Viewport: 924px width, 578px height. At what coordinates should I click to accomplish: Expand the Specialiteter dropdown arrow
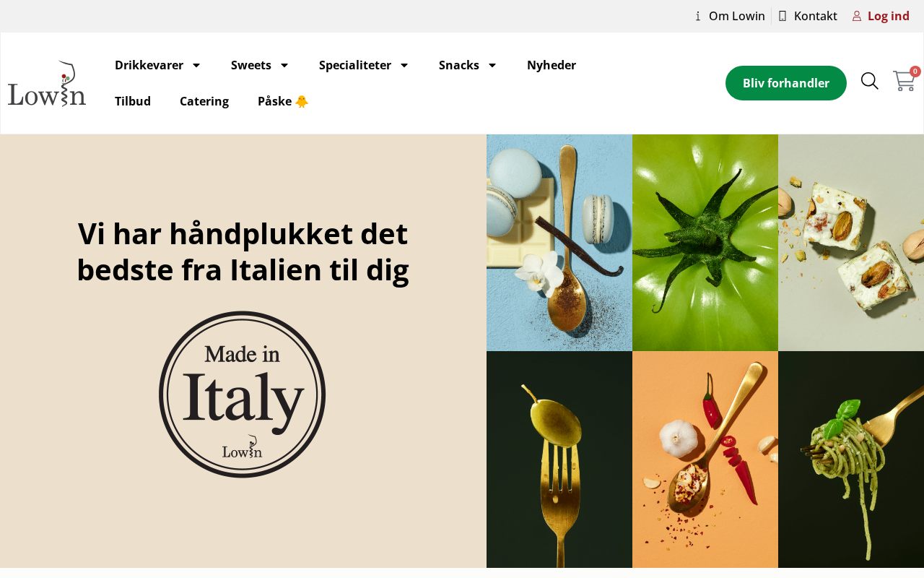coord(404,65)
